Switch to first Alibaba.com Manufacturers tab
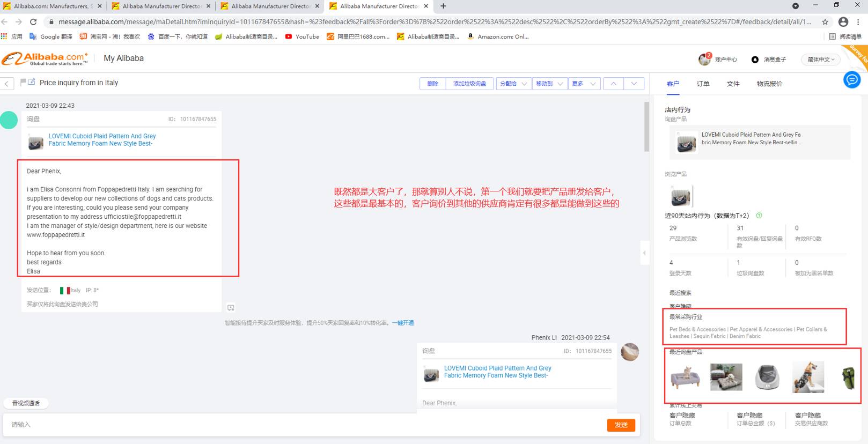868x444 pixels. tap(53, 6)
